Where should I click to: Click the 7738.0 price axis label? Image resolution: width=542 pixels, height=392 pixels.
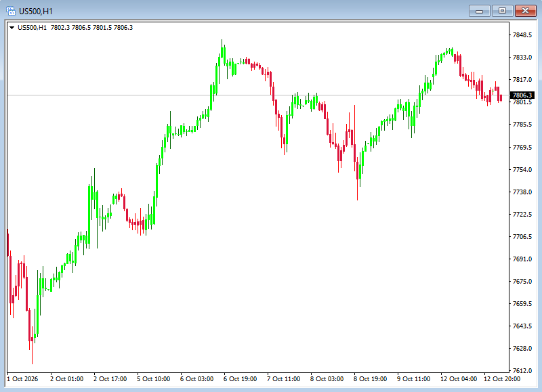pos(522,192)
